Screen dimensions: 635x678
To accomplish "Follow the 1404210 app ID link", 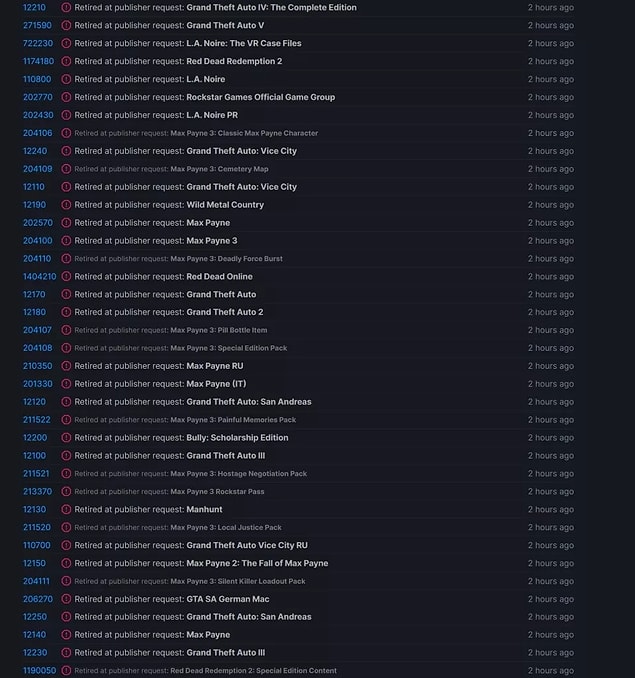I will (x=39, y=277).
